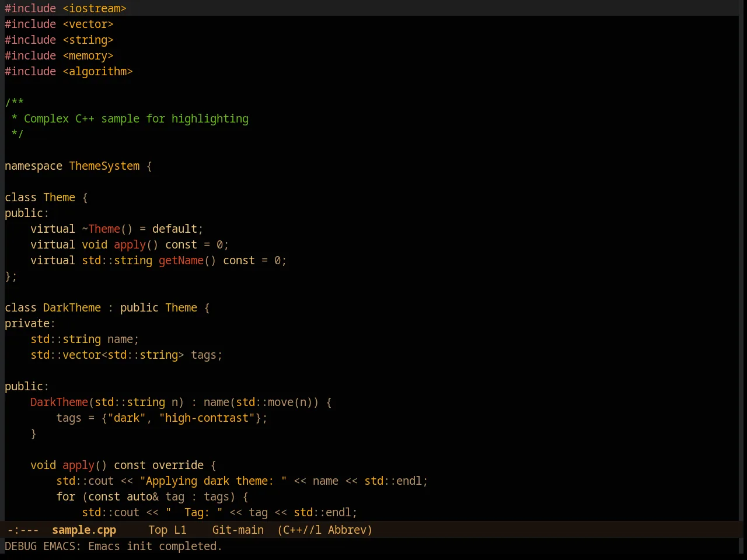Place cursor on '<vector>' include

click(x=88, y=24)
